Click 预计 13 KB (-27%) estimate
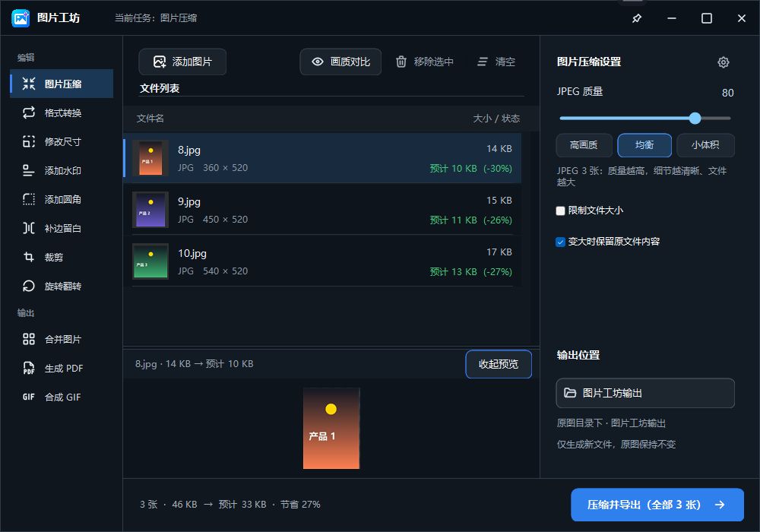 click(470, 272)
